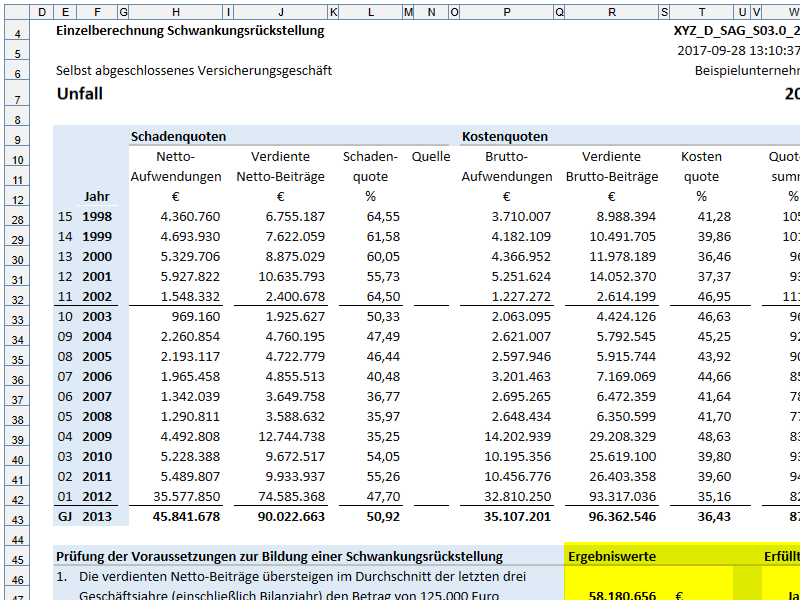
Task: Select Kostenquote value '41,64'
Action: click(714, 396)
